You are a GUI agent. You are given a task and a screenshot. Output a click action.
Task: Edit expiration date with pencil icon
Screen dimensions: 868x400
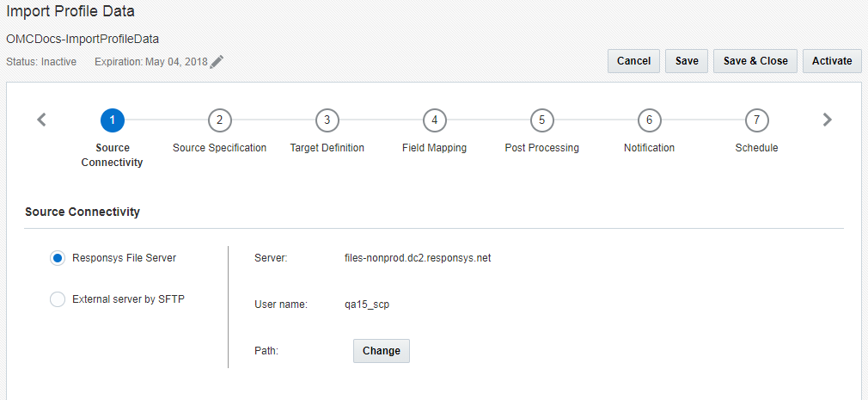(217, 62)
